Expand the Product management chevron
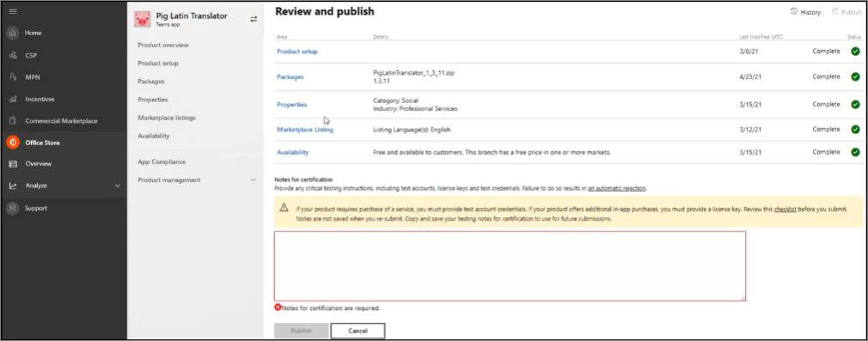 click(254, 180)
